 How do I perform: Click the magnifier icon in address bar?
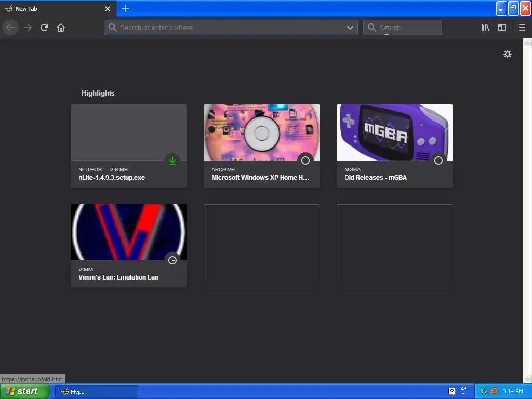pos(113,28)
